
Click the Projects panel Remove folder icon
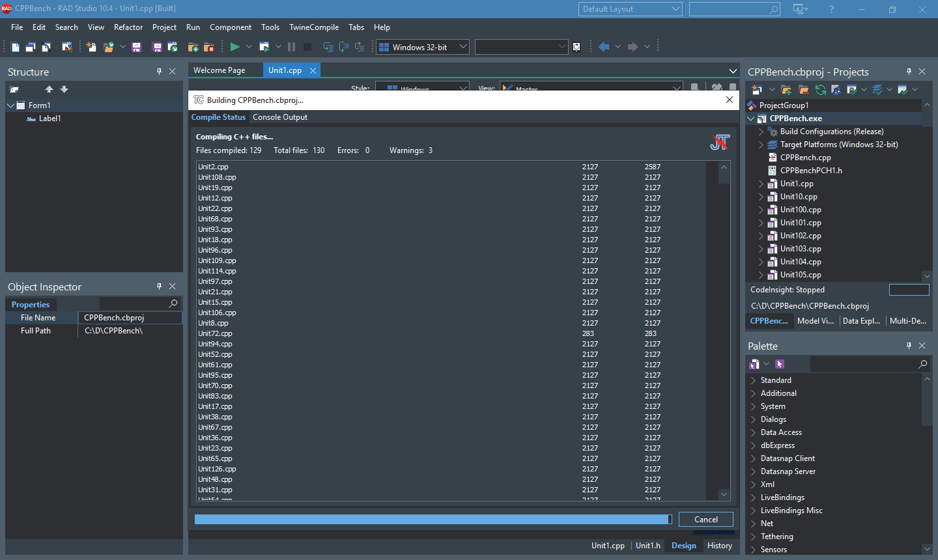pos(803,89)
